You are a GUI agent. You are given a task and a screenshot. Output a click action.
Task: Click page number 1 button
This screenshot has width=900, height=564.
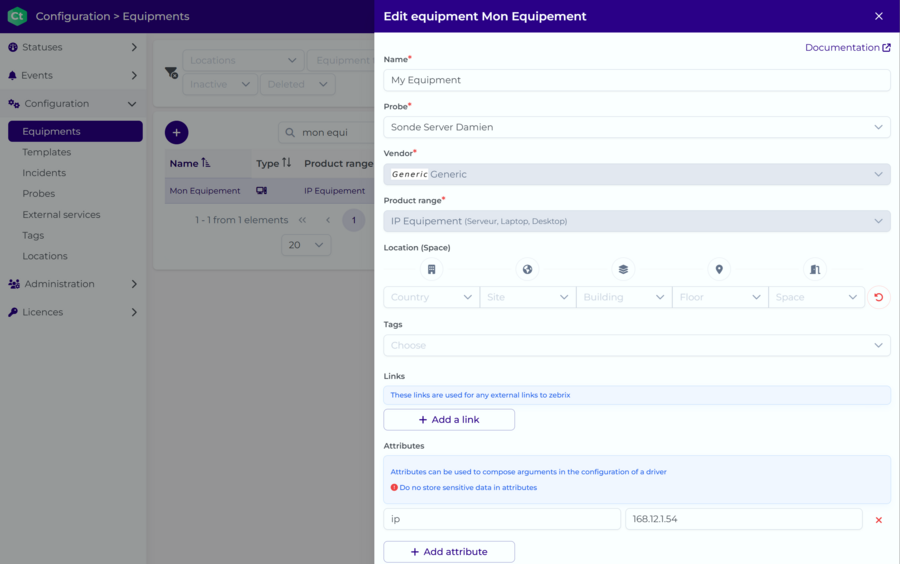coord(354,220)
